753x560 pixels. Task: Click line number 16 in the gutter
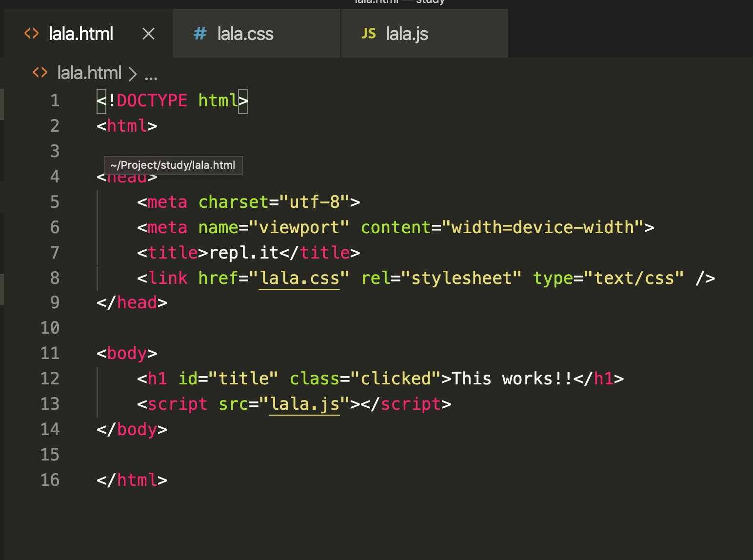click(x=50, y=480)
